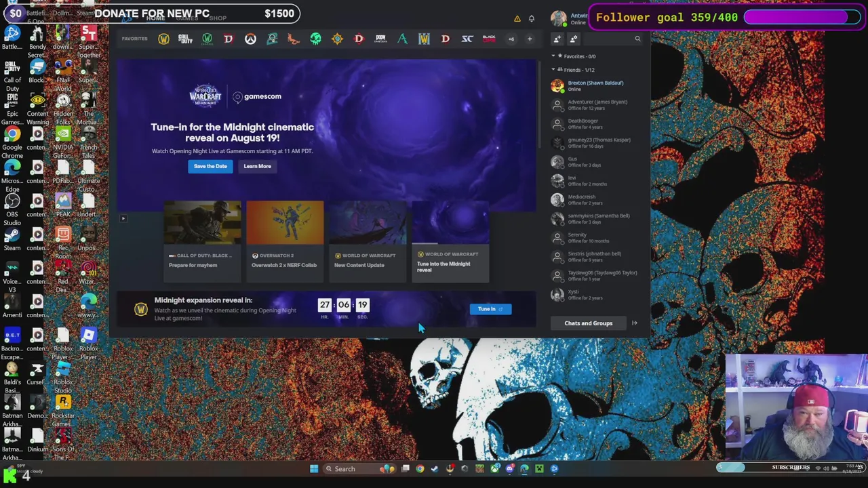Click the Battle.net main scrollbar
Image resolution: width=868 pixels, height=488 pixels.
540,105
